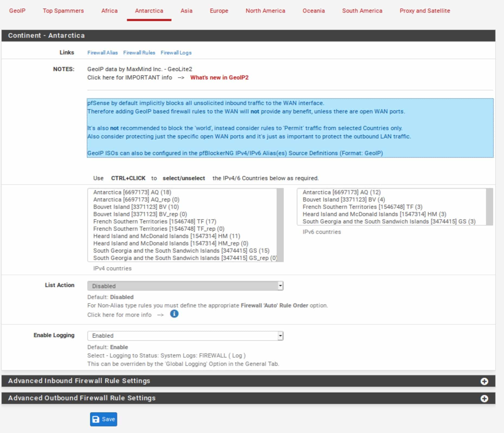Expand Advanced Inbound Firewall Rule Settings plus icon
Viewport: 504px width, 433px height.
click(484, 381)
